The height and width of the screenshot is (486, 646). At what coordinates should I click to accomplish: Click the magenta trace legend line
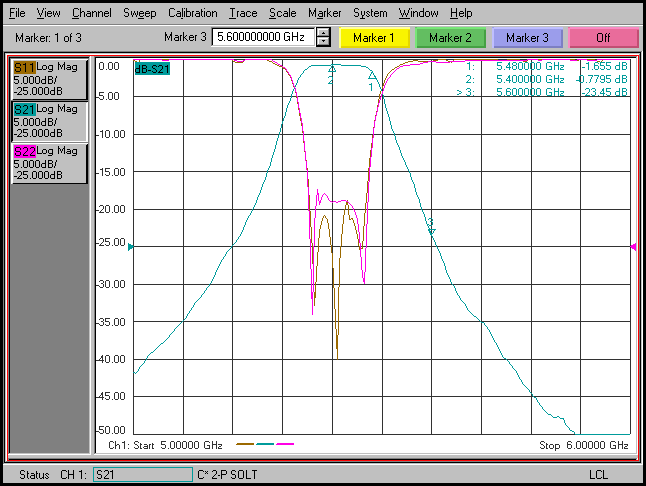[285, 444]
